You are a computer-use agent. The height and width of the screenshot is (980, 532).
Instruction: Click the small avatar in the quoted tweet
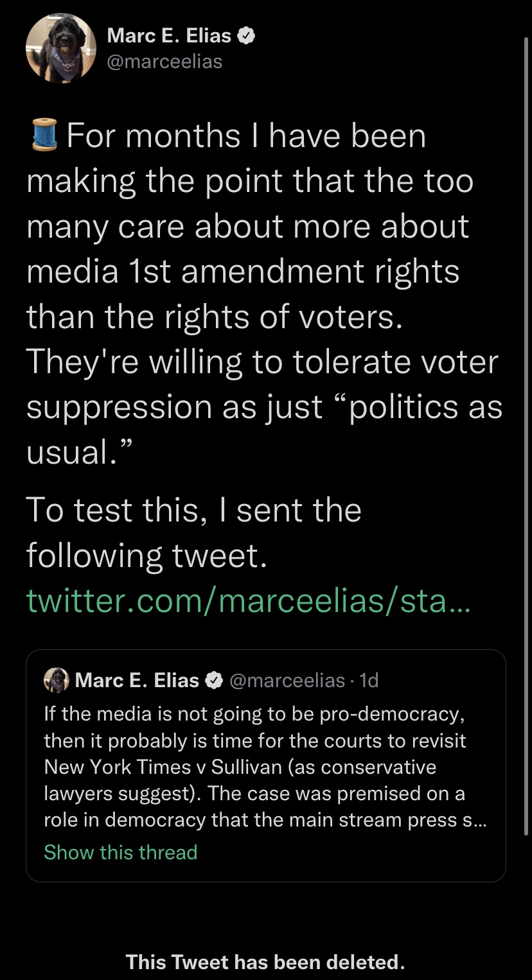57,680
